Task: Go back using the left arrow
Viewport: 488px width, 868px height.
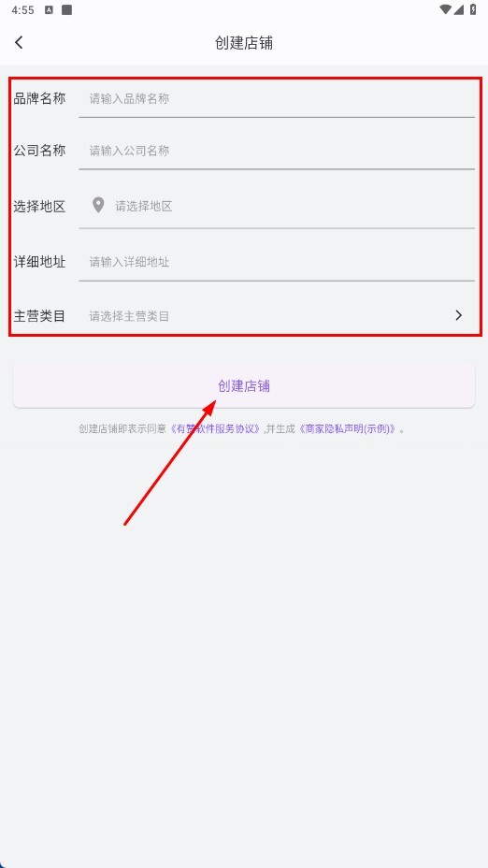Action: [19, 43]
